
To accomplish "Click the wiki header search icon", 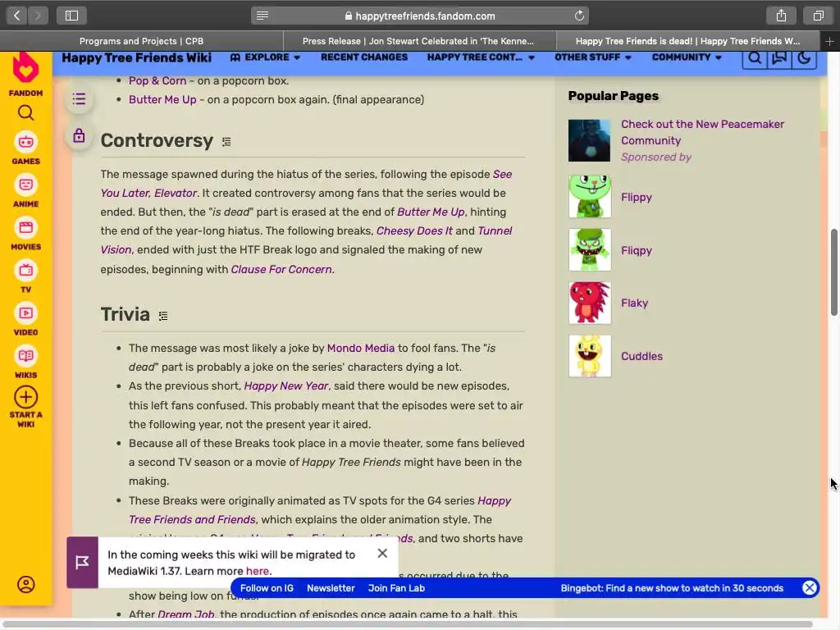I will click(755, 58).
